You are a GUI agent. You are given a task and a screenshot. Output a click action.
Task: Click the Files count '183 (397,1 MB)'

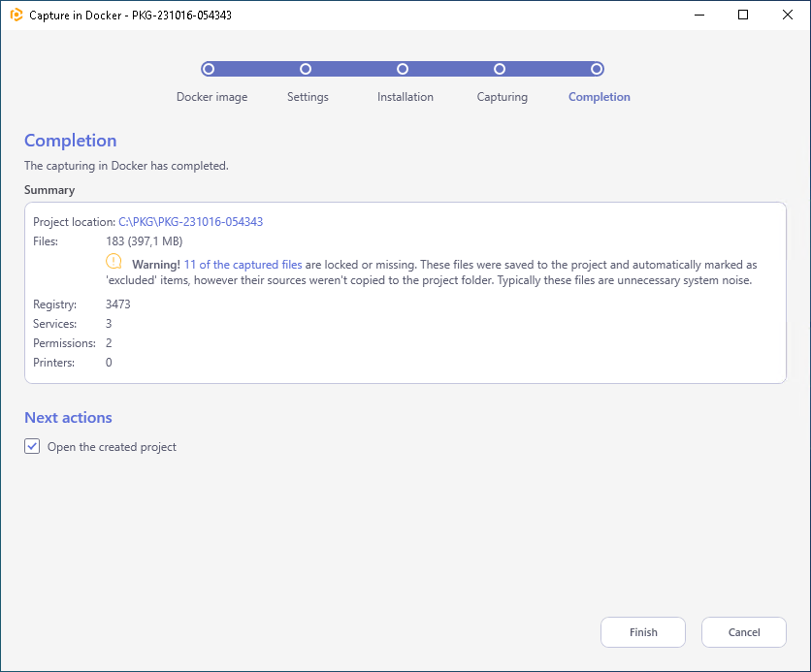(145, 241)
